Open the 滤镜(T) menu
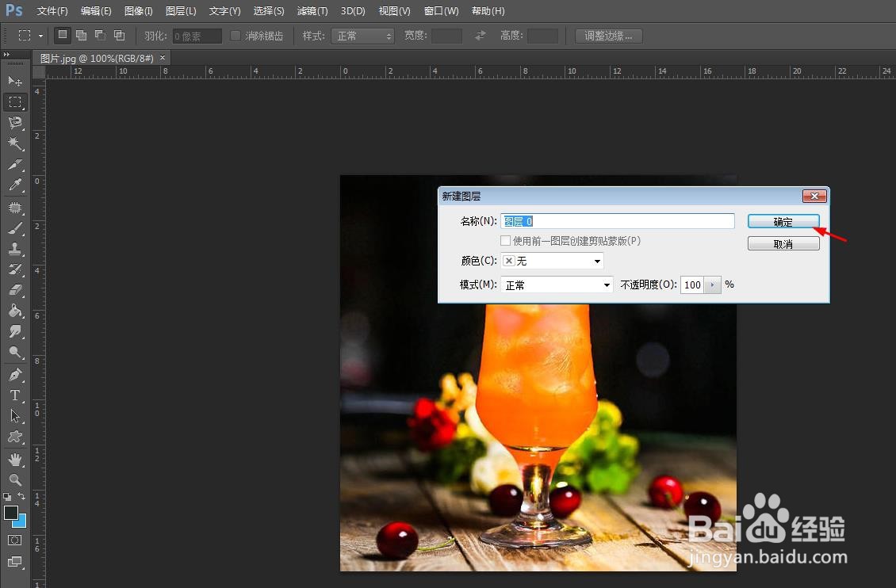896x588 pixels. pos(312,11)
